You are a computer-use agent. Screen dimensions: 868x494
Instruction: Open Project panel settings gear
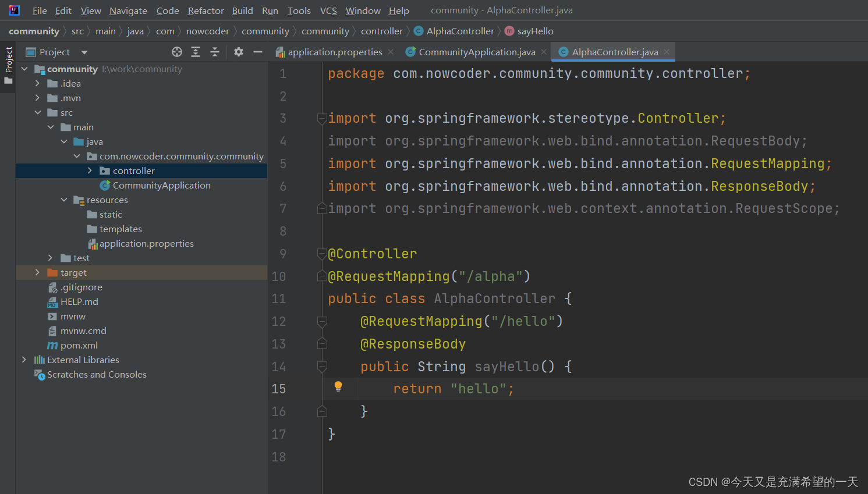click(239, 52)
